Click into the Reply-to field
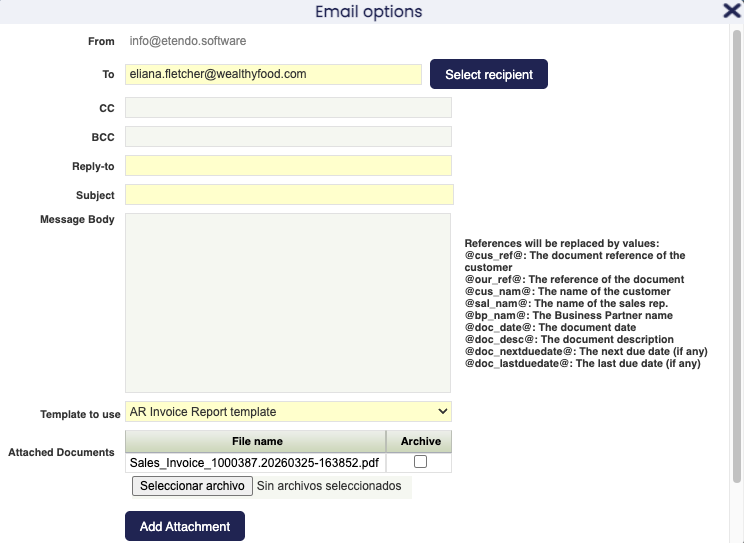Image resolution: width=744 pixels, height=543 pixels. click(288, 166)
